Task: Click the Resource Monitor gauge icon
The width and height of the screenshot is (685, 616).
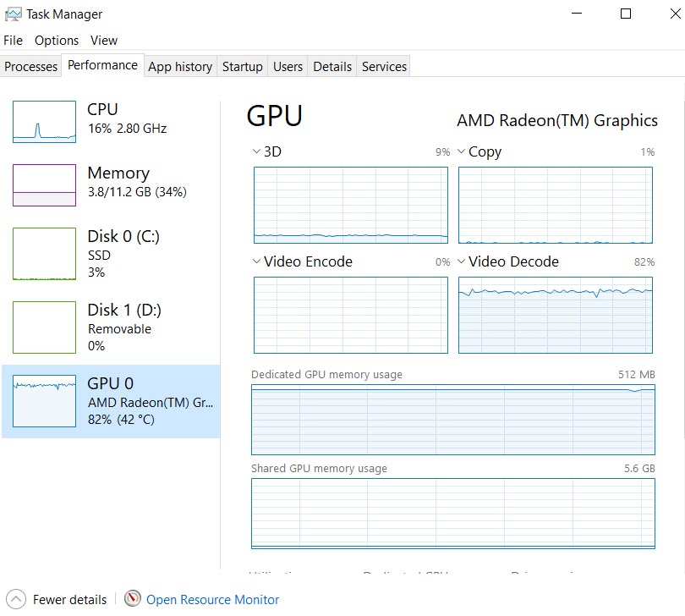Action: 133,598
